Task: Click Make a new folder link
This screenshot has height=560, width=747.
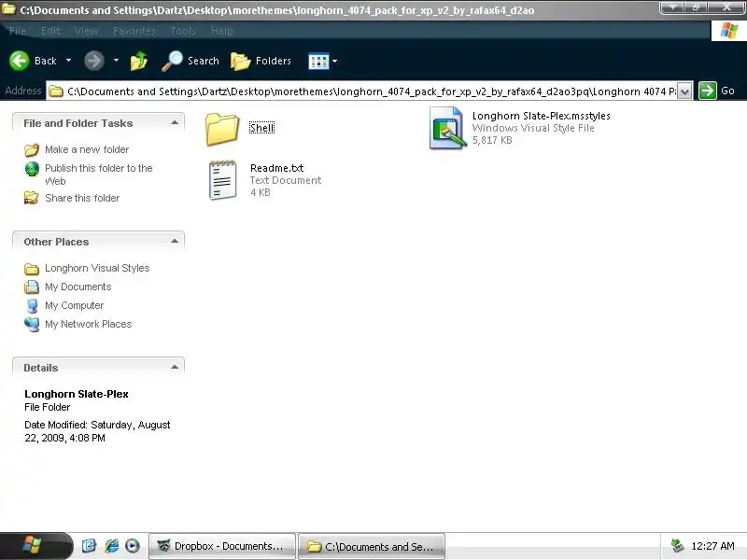Action: [87, 149]
